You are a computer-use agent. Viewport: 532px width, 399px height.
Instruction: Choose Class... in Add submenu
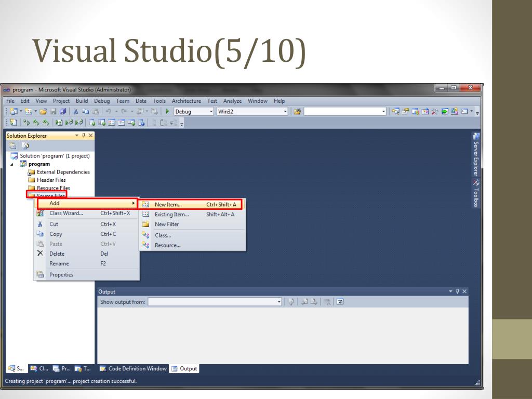192,235
